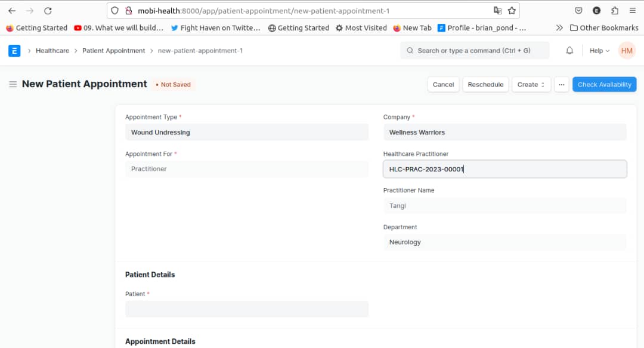Open the Help dropdown
The height and width of the screenshot is (348, 644).
coord(599,51)
